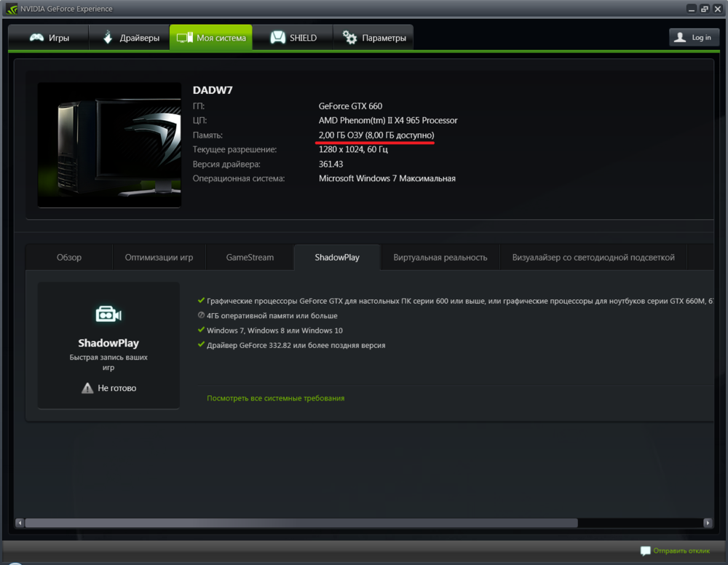Click the gamepad icon on Игры tab
728x565 pixels.
36,38
